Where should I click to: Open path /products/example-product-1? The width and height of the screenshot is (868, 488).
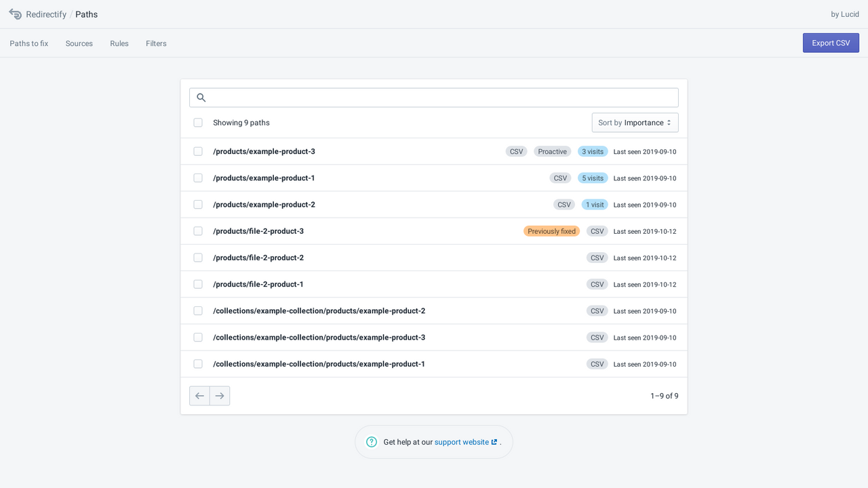coord(264,178)
